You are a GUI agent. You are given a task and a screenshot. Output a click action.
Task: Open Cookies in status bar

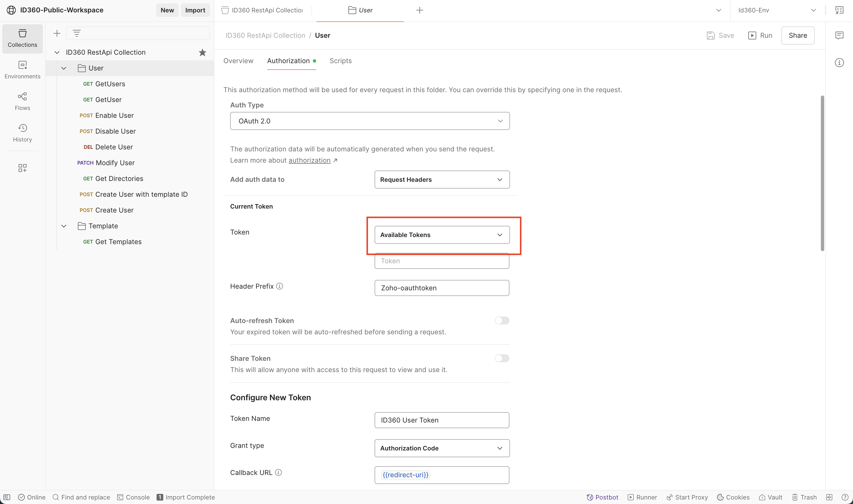(733, 497)
